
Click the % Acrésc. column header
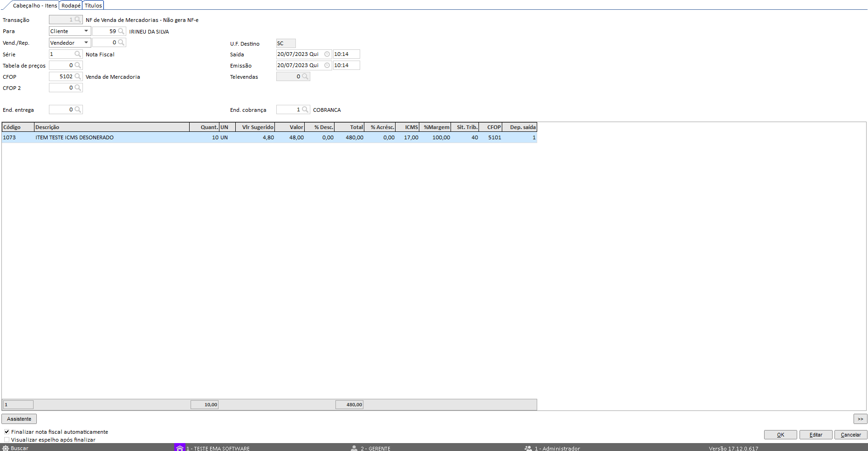click(x=380, y=127)
